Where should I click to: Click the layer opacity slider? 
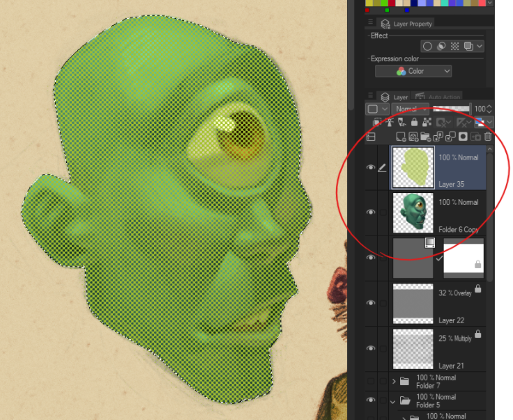click(x=451, y=109)
